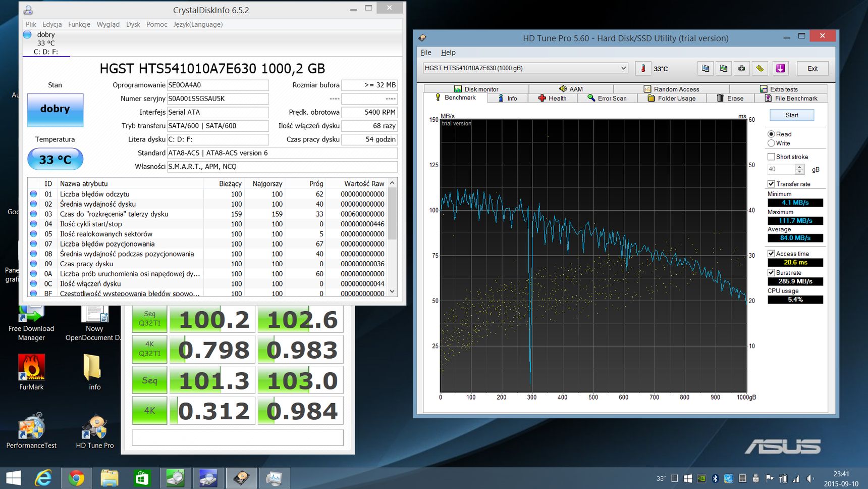Click the camera screenshot icon in HD Tune toolbar
This screenshot has height=489, width=868.
coord(741,68)
